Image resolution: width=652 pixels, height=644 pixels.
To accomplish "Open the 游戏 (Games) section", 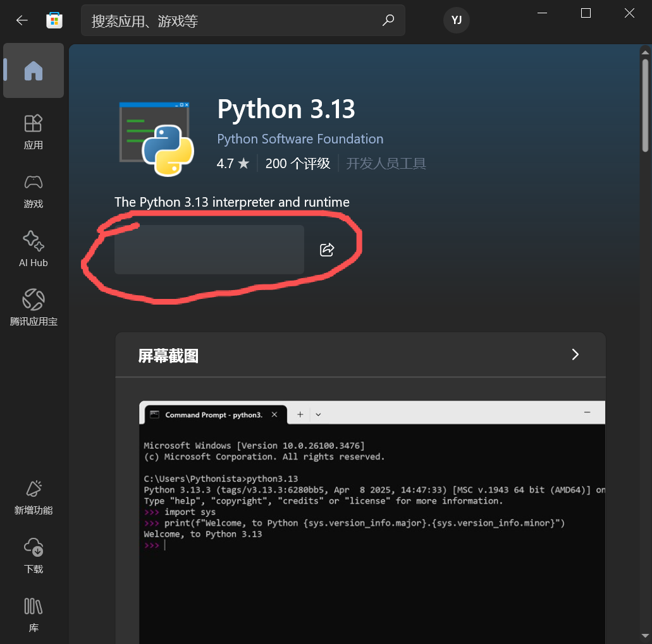I will point(34,191).
